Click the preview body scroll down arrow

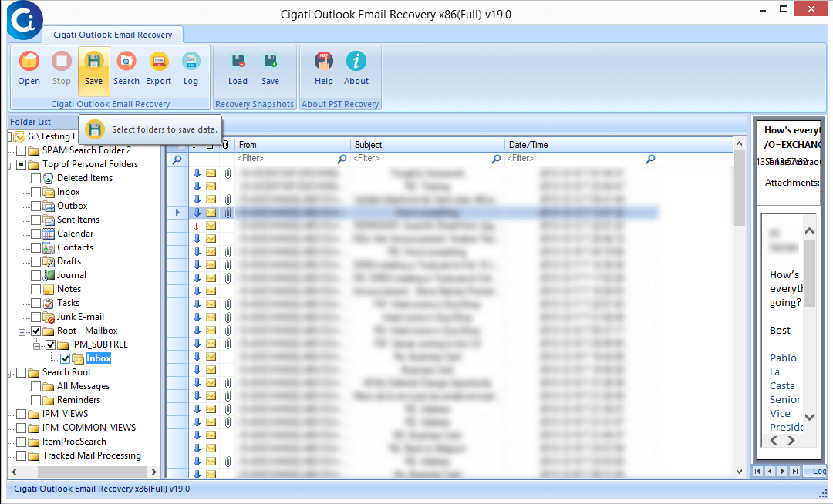[809, 418]
